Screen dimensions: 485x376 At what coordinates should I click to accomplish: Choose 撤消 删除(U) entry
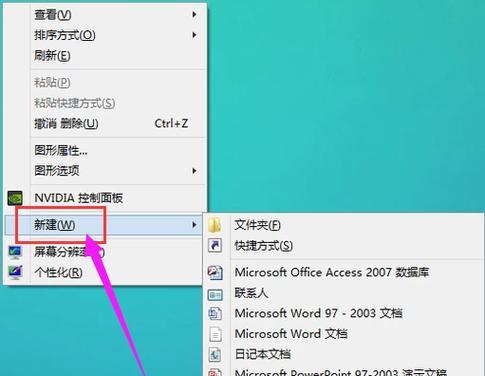pos(105,124)
